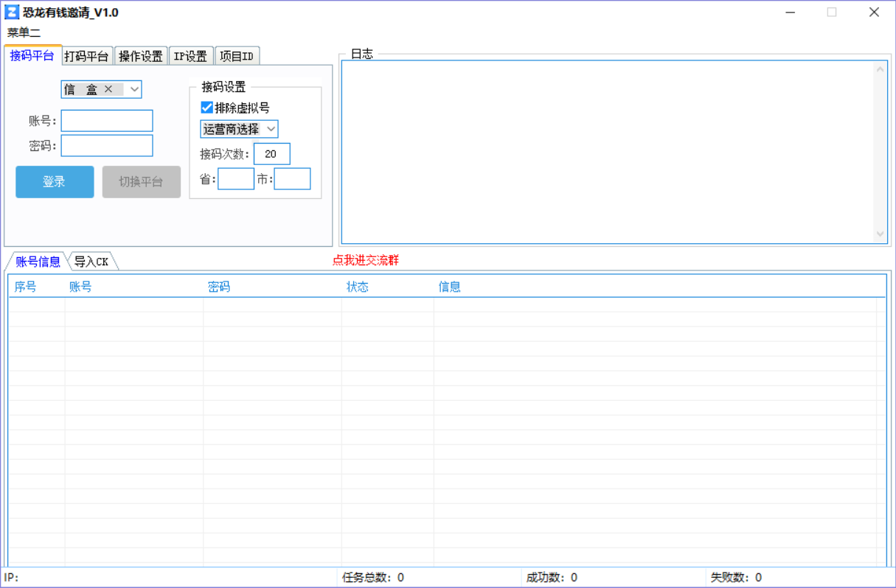Focus the 账号 input field

pos(107,121)
